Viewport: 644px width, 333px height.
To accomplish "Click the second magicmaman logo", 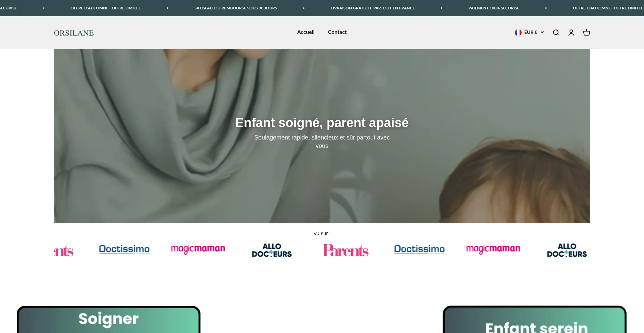I will [x=493, y=249].
